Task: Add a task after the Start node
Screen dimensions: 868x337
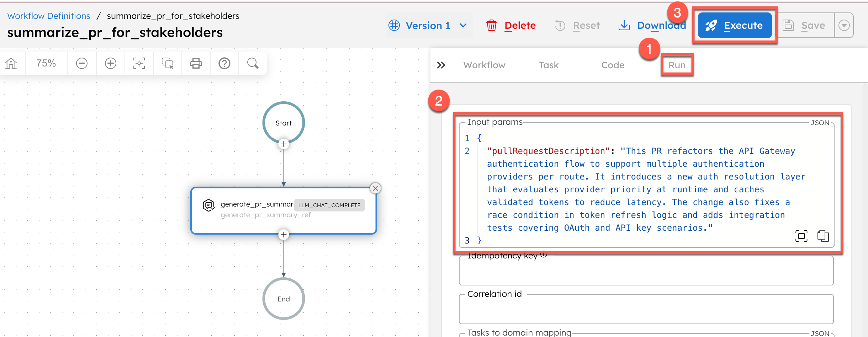Action: [284, 144]
